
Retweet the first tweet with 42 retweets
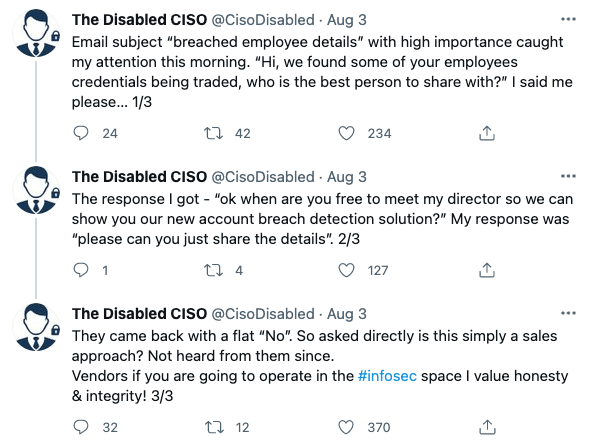click(x=213, y=133)
